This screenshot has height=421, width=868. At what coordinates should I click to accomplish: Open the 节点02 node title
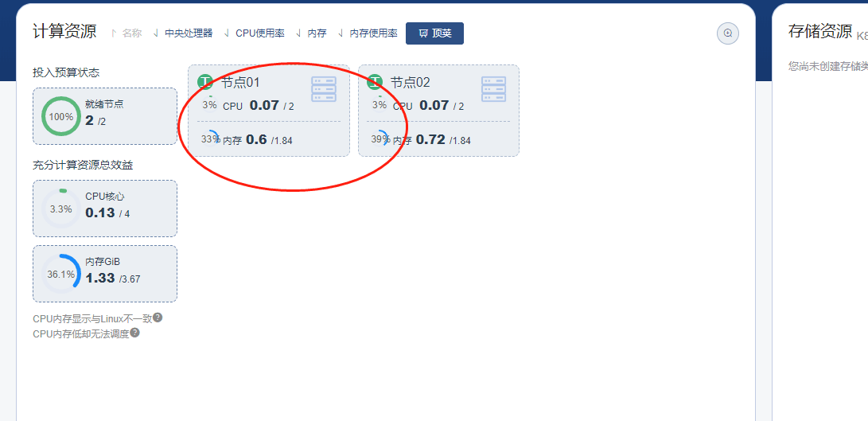tap(410, 82)
